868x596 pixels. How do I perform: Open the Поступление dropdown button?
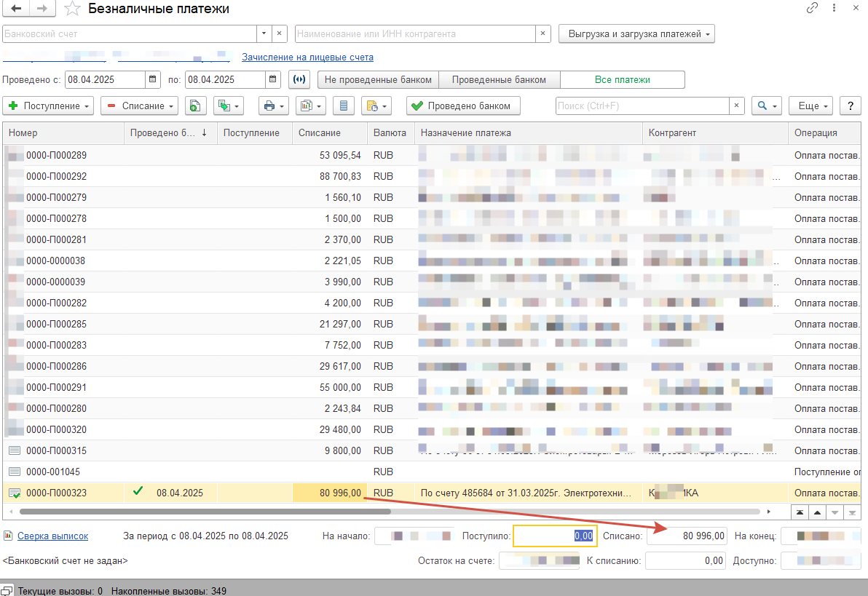[x=48, y=106]
